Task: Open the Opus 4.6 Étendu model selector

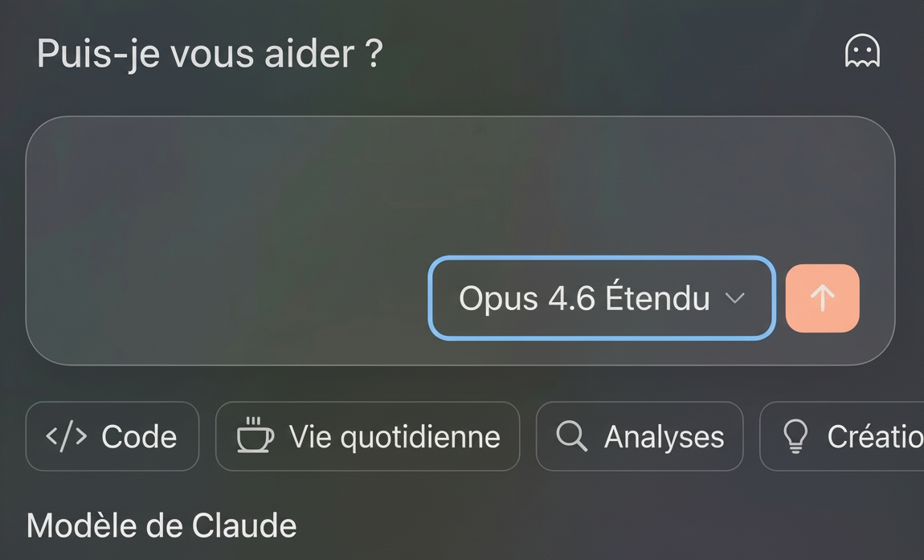Action: click(601, 298)
